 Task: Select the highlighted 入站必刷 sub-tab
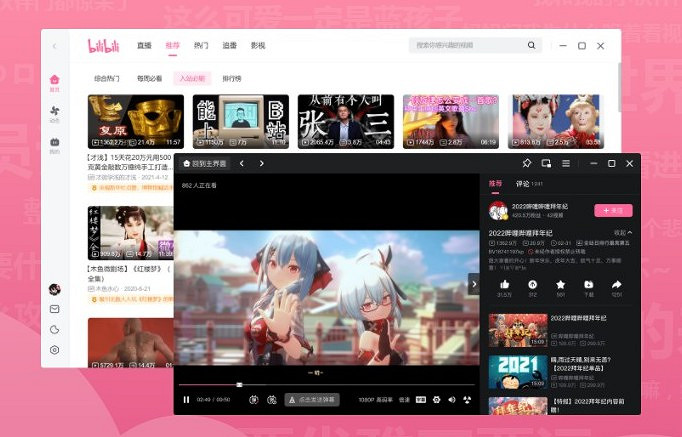tap(192, 79)
